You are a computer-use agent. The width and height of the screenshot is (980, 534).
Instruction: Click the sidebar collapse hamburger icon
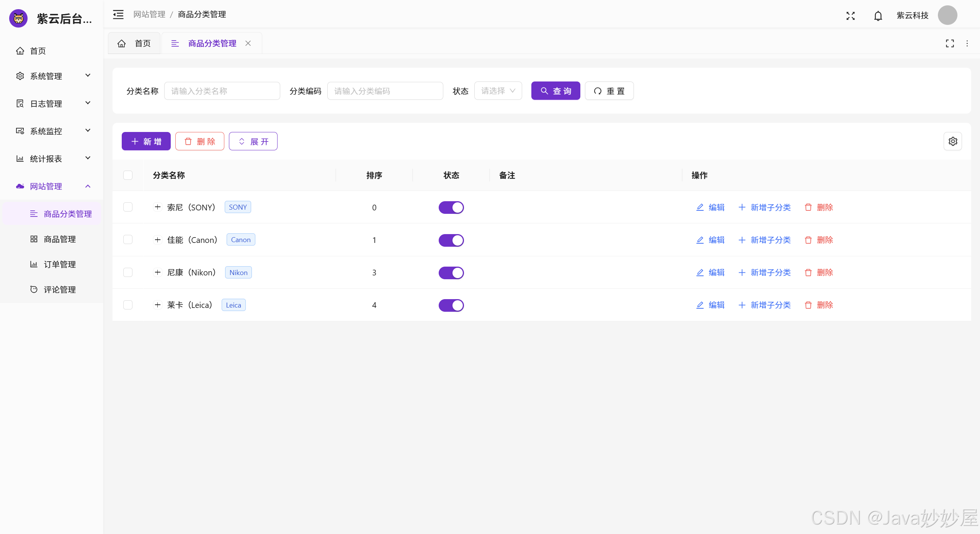(118, 15)
